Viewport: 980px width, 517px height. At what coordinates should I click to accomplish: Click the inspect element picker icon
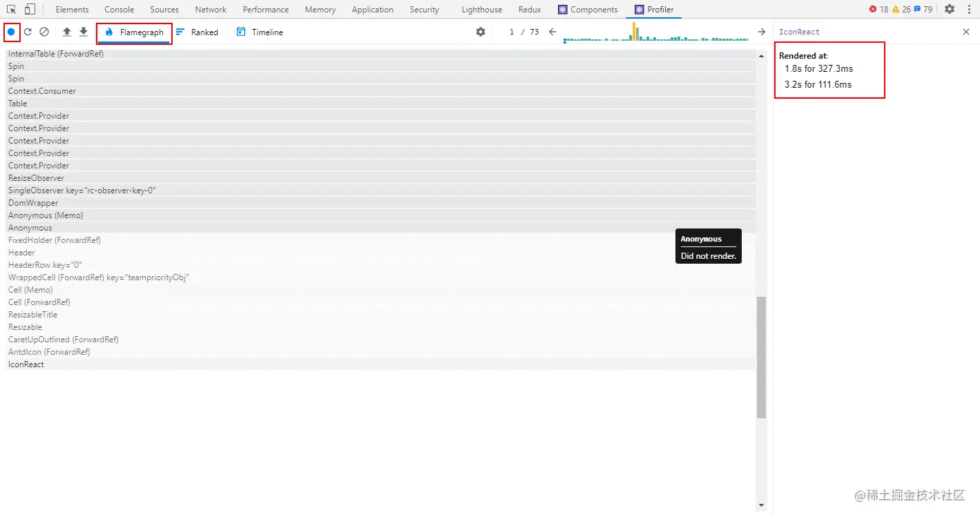point(12,10)
